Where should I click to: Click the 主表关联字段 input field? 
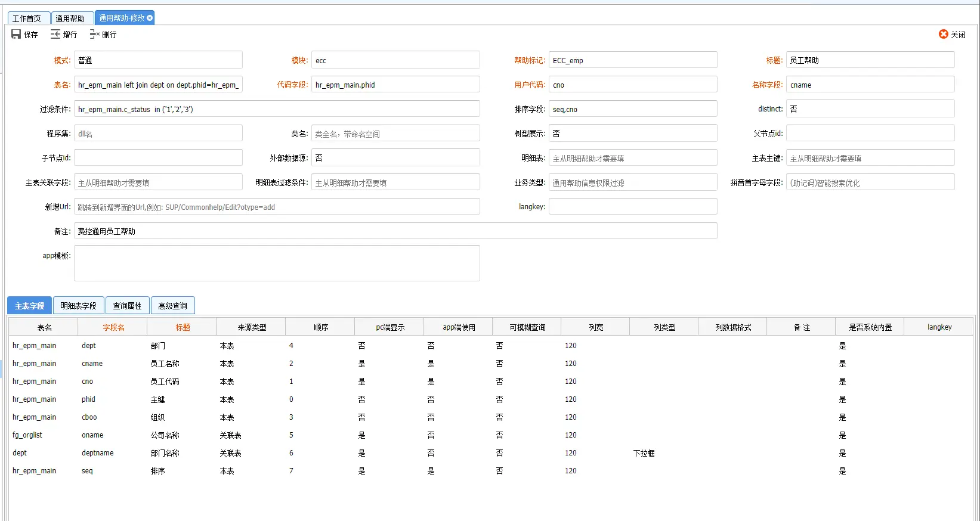click(x=158, y=182)
